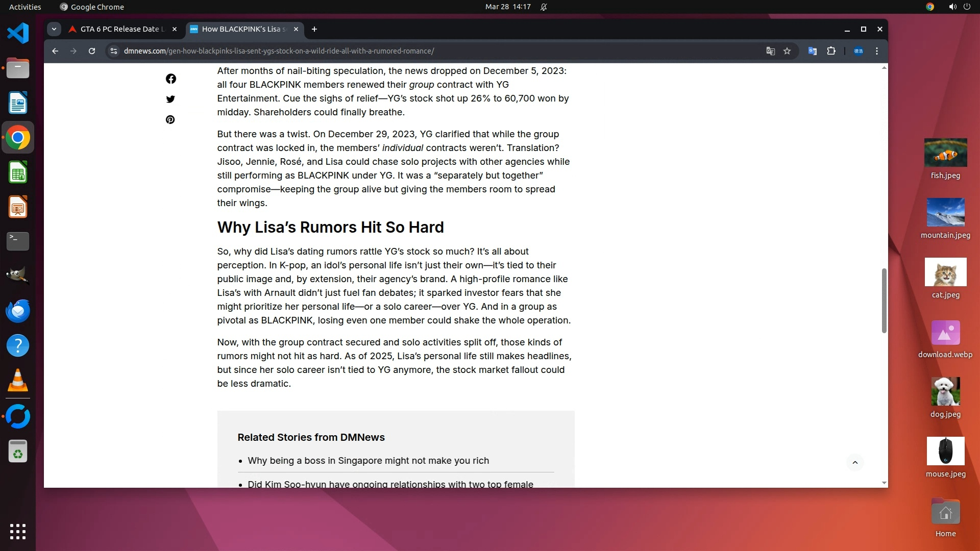
Task: Reload the current page
Action: pyautogui.click(x=92, y=51)
